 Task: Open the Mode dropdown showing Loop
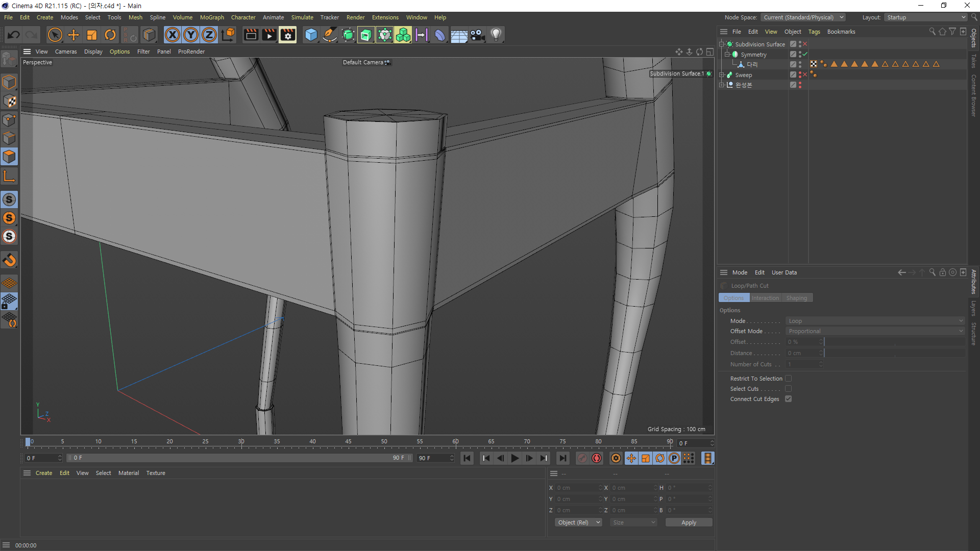click(x=875, y=321)
